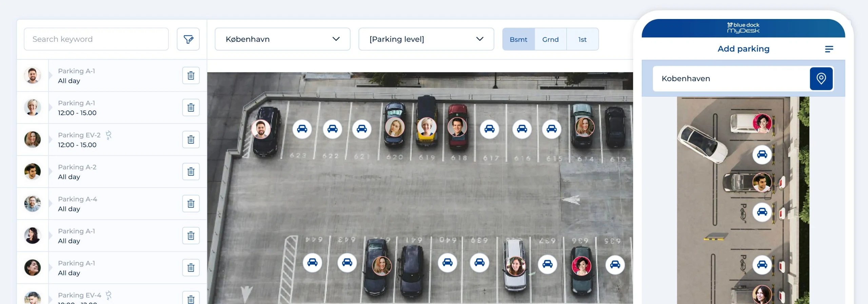Click the "Add parking" heading
The image size is (868, 304).
click(x=743, y=49)
